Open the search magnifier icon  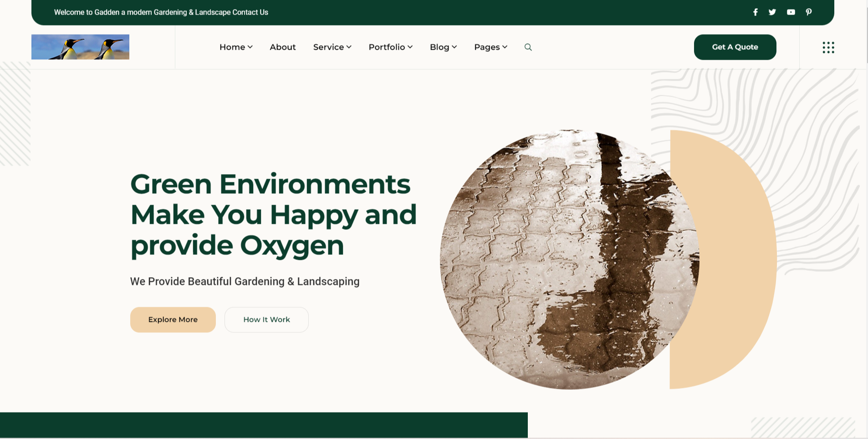(x=528, y=47)
